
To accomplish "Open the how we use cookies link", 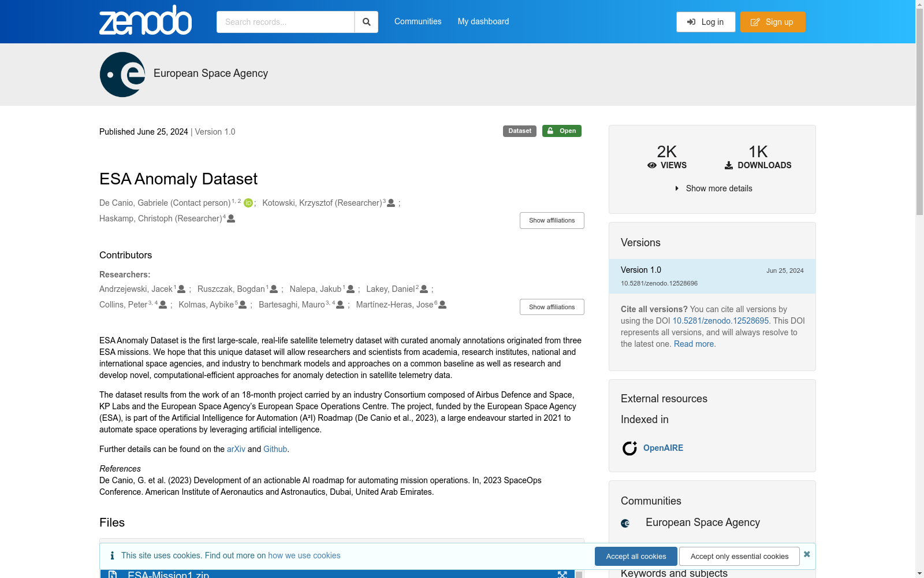I will pyautogui.click(x=304, y=555).
